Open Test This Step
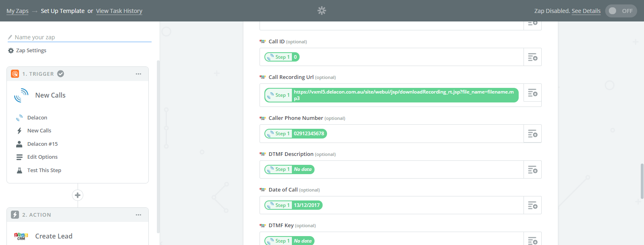 [44, 170]
